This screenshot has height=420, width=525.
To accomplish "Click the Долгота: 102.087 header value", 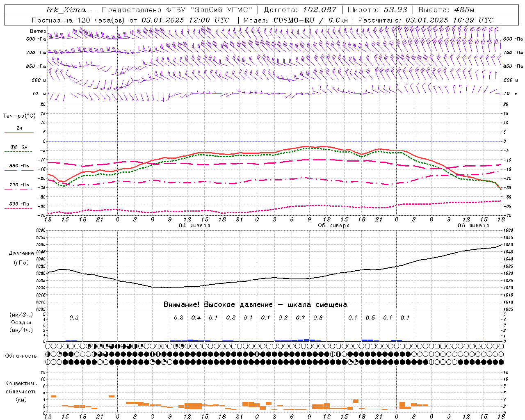I will pyautogui.click(x=300, y=9).
